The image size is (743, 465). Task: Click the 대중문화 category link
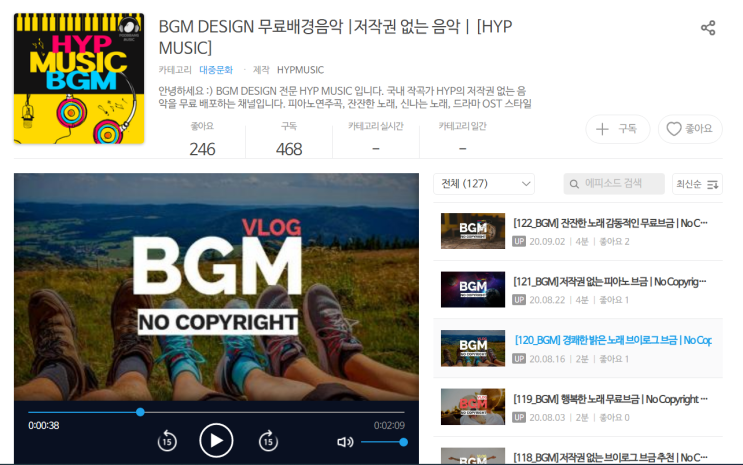tap(216, 70)
